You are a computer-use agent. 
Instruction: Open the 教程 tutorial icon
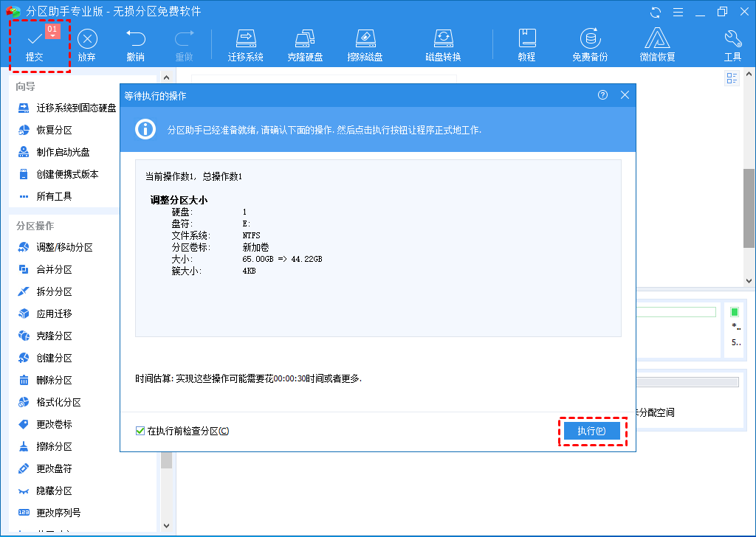[526, 46]
